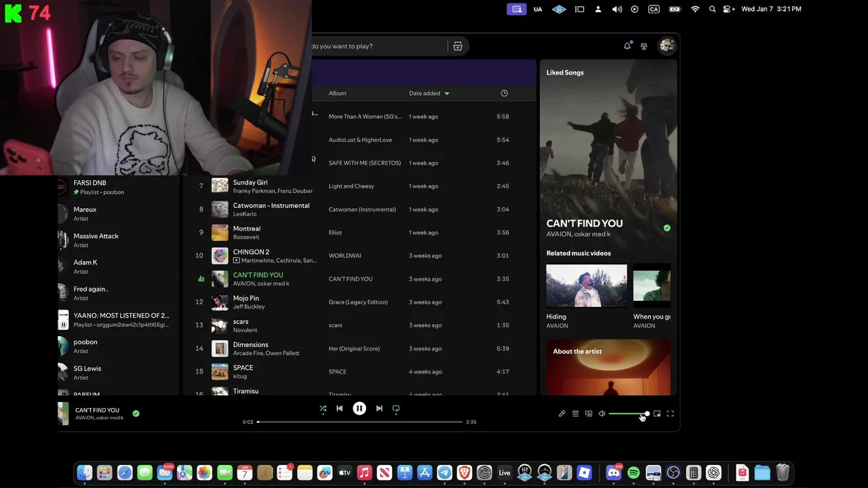Open connect to a device icon
Screen dimensions: 868x488
[x=589, y=413]
